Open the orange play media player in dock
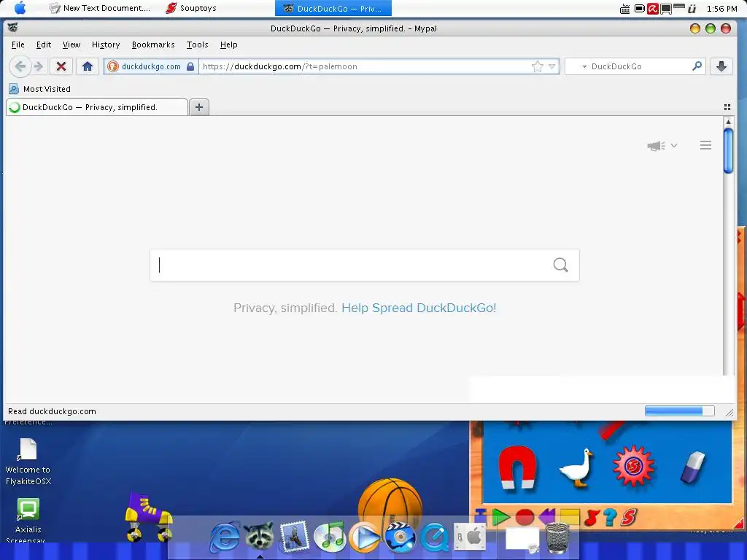Screen dimensions: 747x560 coord(365,537)
